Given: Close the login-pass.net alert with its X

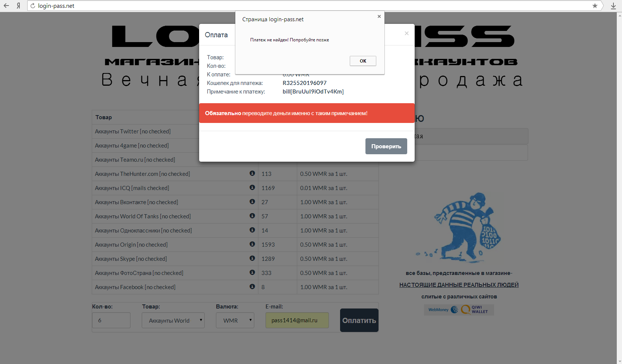Looking at the screenshot, I should pos(379,16).
